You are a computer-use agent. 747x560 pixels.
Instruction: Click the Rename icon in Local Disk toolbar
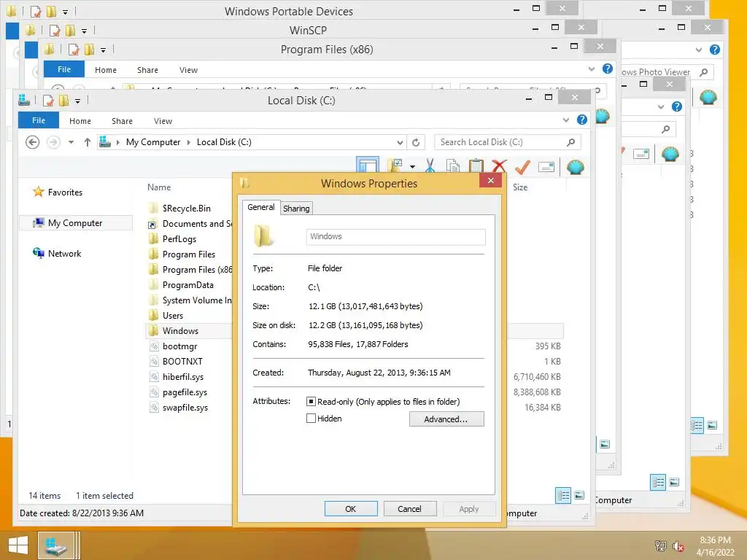[546, 167]
